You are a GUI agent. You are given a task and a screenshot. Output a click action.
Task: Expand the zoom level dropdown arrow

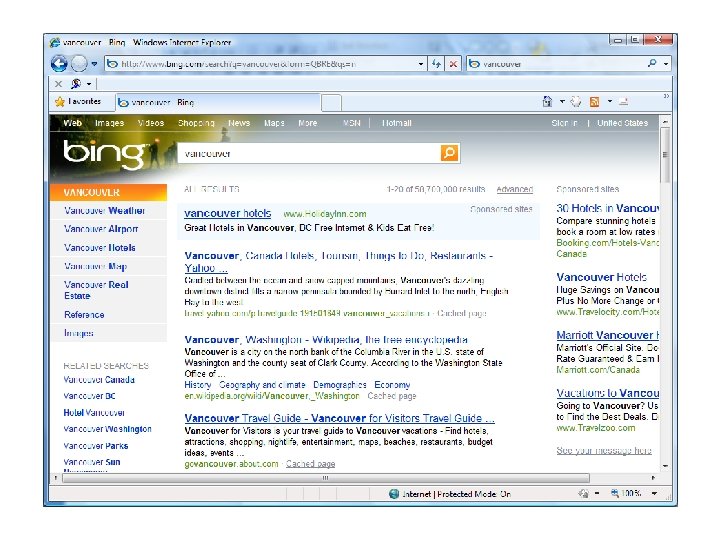(654, 494)
